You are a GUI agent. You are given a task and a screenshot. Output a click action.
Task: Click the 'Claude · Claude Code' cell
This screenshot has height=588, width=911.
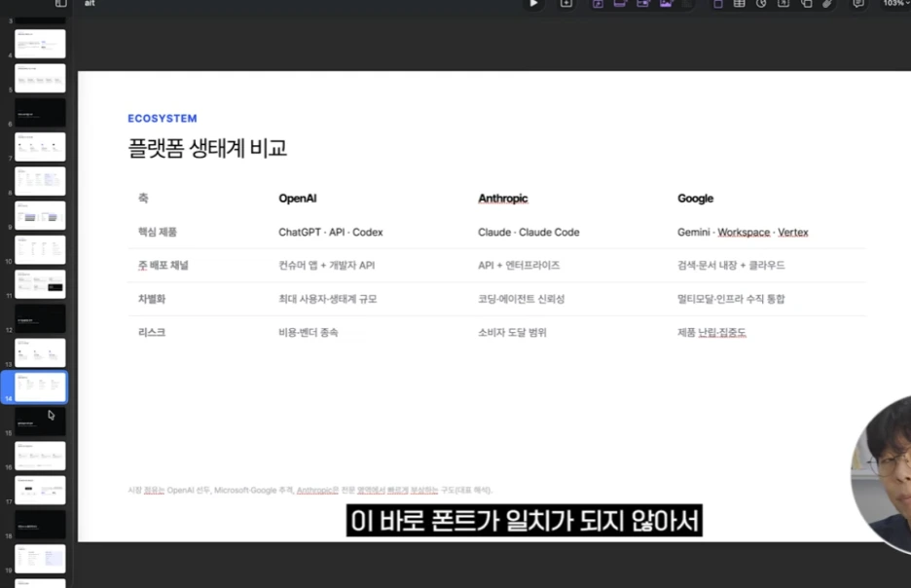point(528,232)
